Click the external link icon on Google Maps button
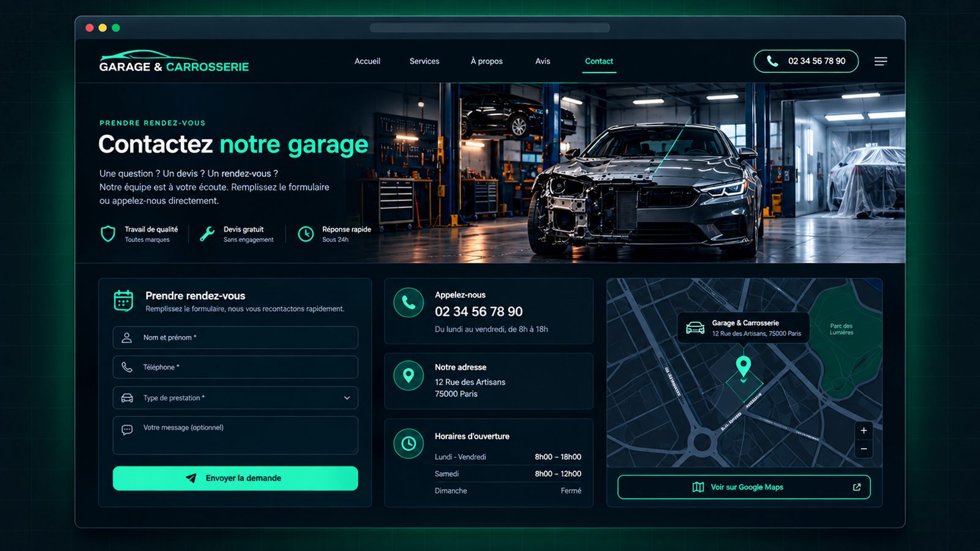This screenshot has width=980, height=551. [x=857, y=487]
